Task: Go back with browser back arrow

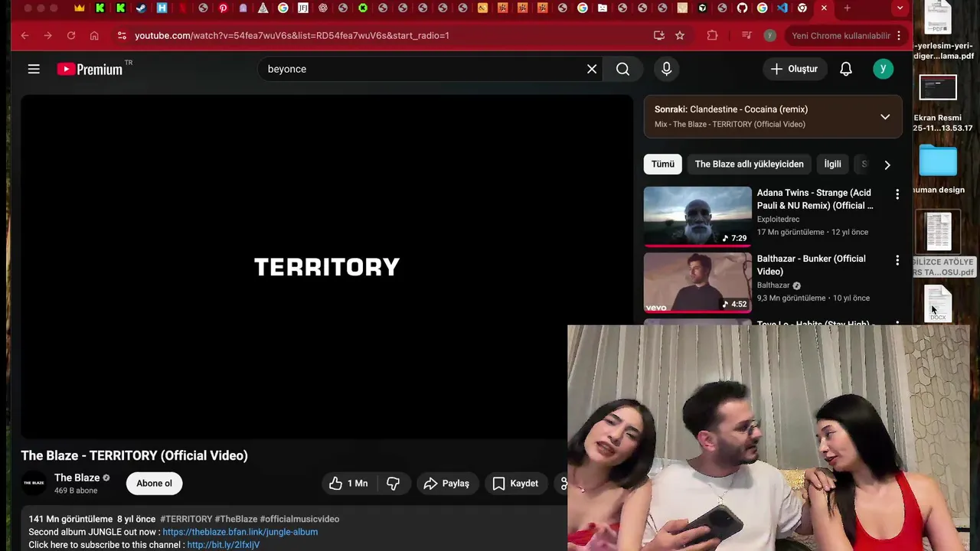Action: pos(24,35)
